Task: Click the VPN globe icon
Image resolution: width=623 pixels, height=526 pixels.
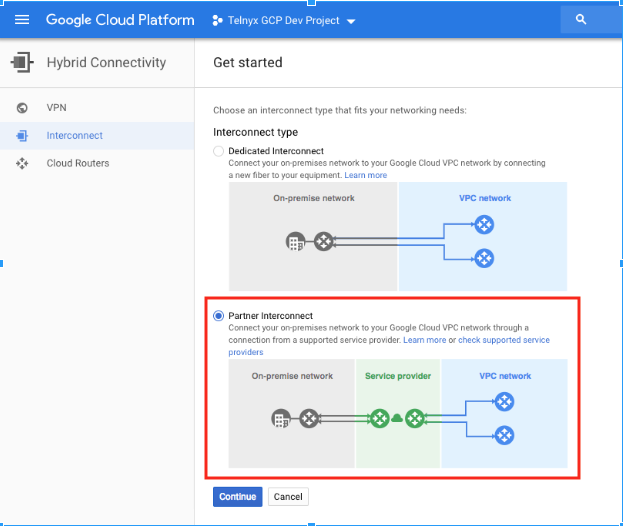Action: point(22,108)
